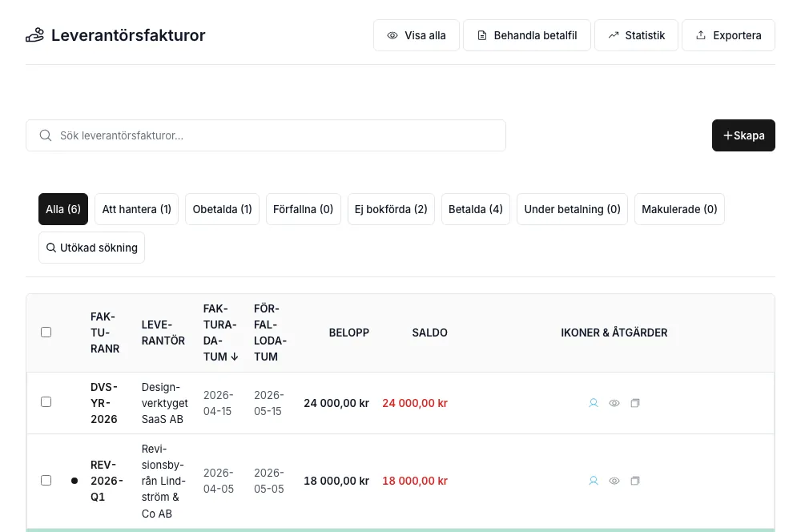Click user icon in DVS-YR-2026 row
The image size is (801, 532).
click(593, 403)
